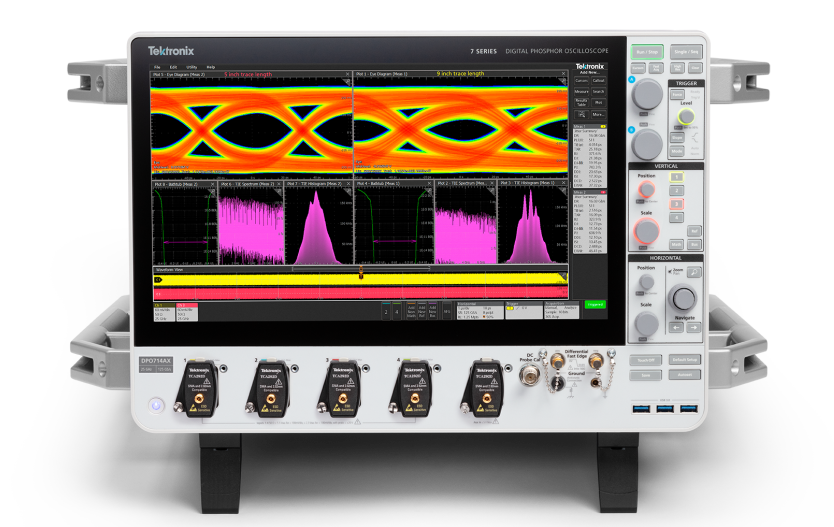Click the Vertical Position knob
The height and width of the screenshot is (527, 834).
click(x=646, y=189)
